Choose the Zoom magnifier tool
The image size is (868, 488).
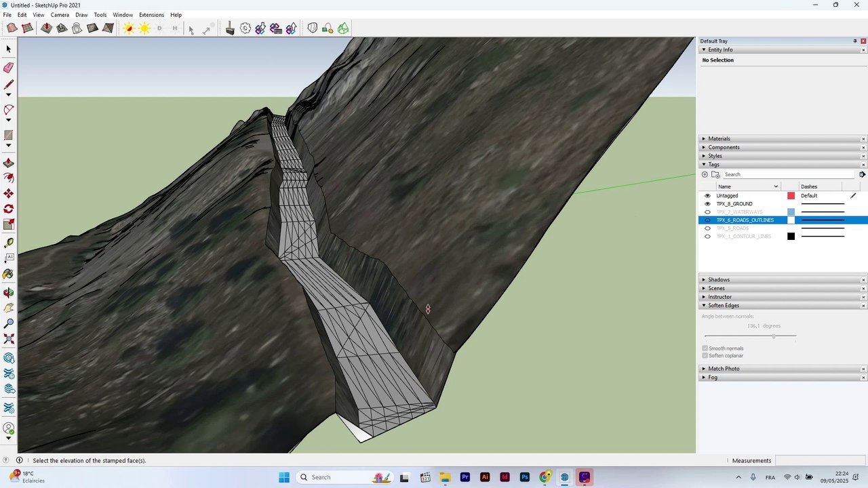pyautogui.click(x=9, y=324)
